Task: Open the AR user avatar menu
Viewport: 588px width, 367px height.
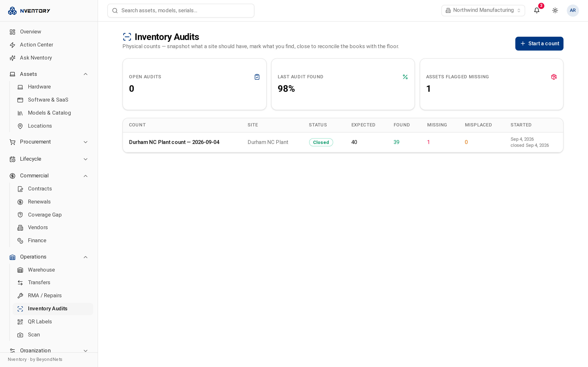Action: click(573, 10)
